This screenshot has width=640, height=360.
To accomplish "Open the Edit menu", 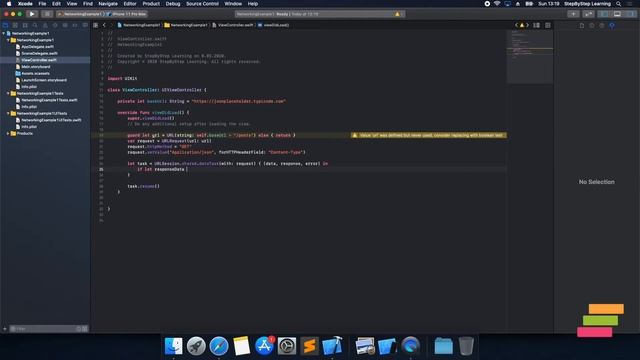I will (x=56, y=4).
